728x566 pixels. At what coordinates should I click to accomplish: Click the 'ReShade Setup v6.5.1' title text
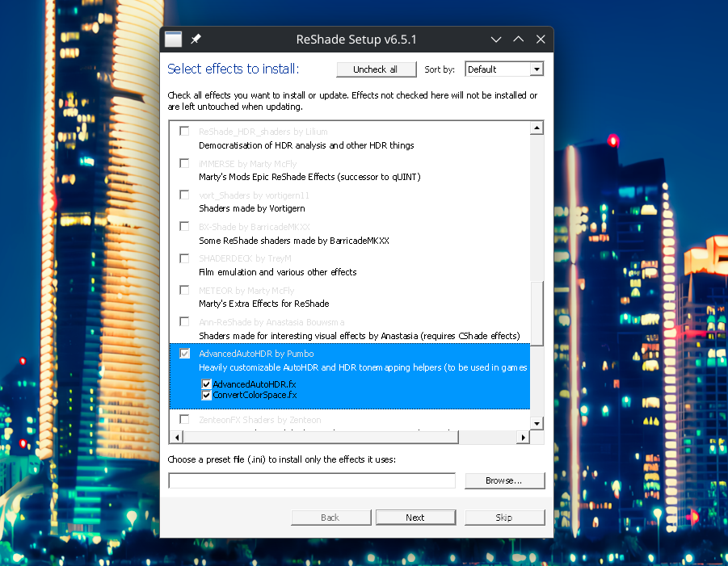pyautogui.click(x=356, y=40)
